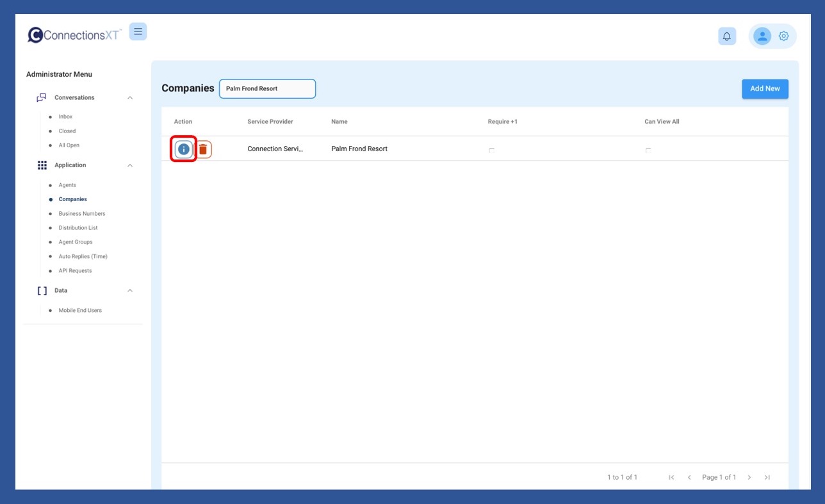Click the Companies search input field
825x504 pixels.
267,89
